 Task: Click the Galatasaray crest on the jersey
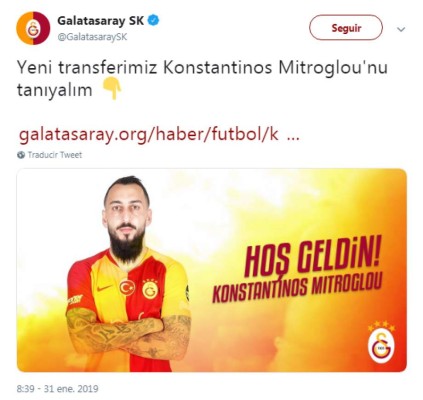[150, 289]
